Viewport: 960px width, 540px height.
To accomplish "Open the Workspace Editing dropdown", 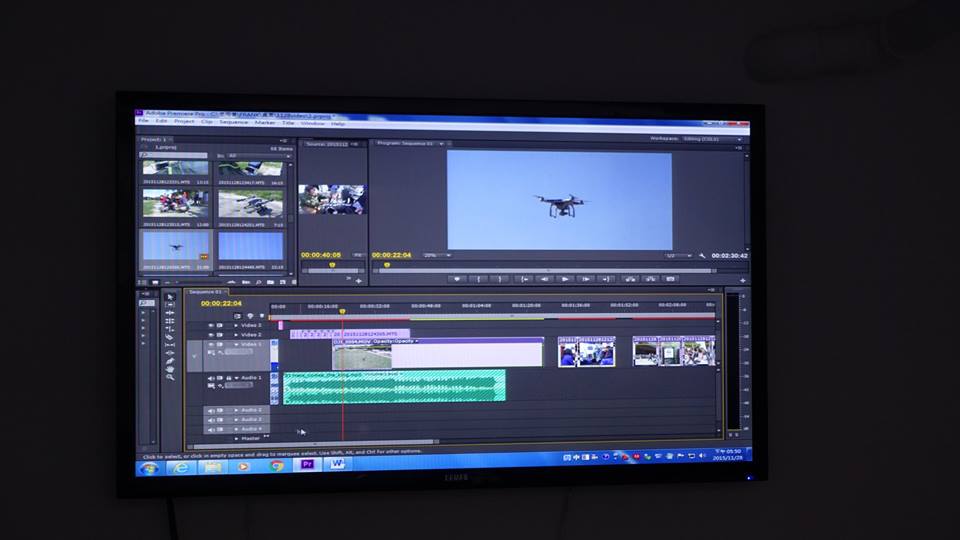I will tap(711, 139).
